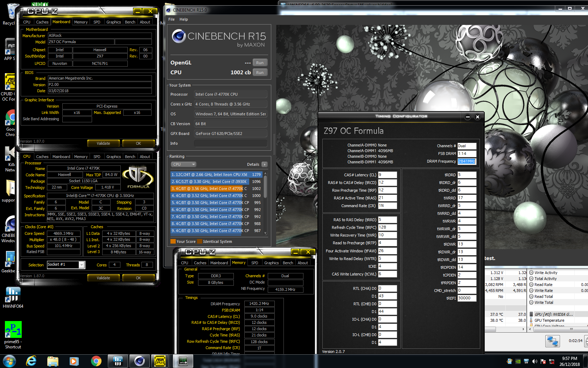Click the Windows Start orb
The image size is (588, 368).
(9, 361)
